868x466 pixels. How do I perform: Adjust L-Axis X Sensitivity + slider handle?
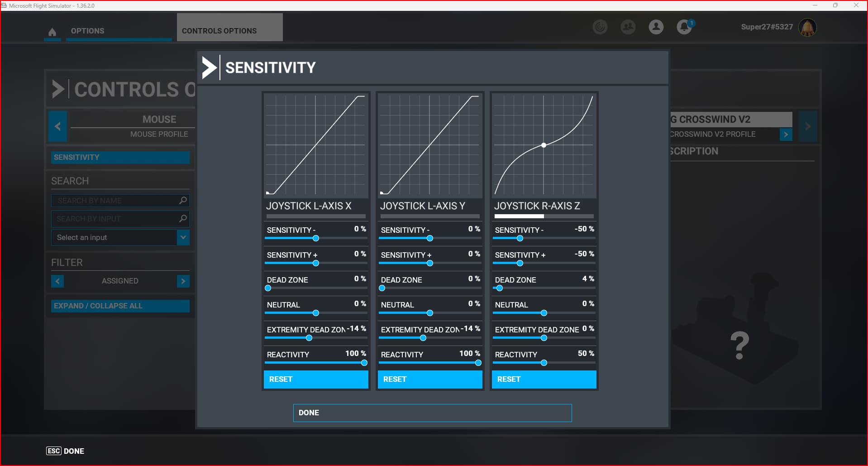tap(316, 263)
